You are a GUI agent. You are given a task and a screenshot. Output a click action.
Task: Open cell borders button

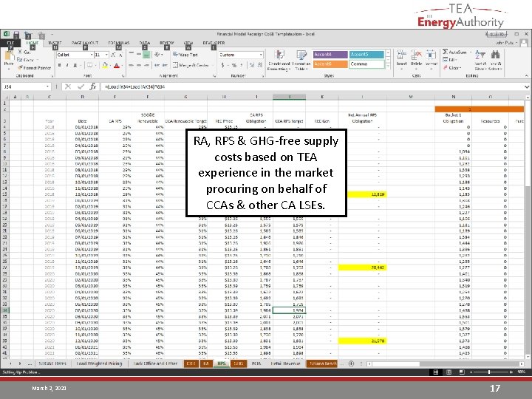click(89, 65)
